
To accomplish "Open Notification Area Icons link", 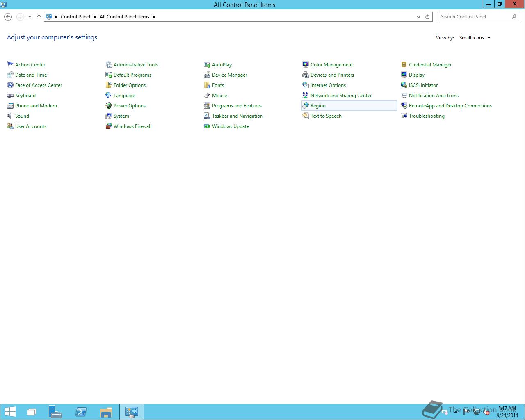I will click(x=434, y=95).
